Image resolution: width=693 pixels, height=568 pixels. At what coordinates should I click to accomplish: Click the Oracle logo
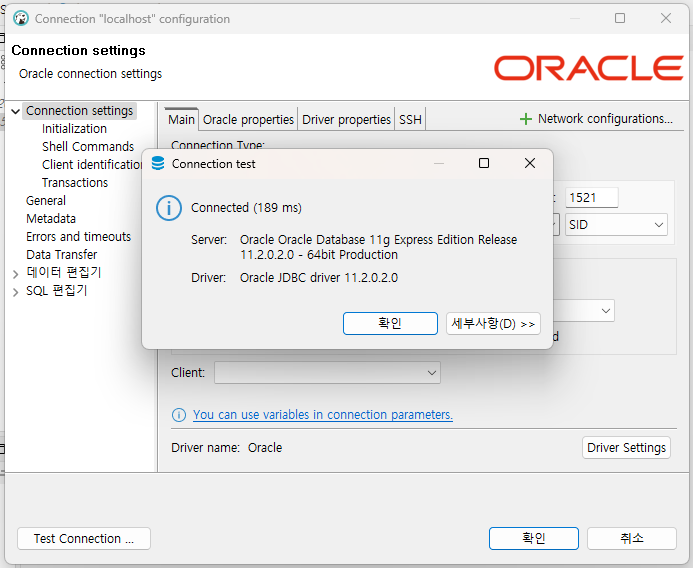588,68
